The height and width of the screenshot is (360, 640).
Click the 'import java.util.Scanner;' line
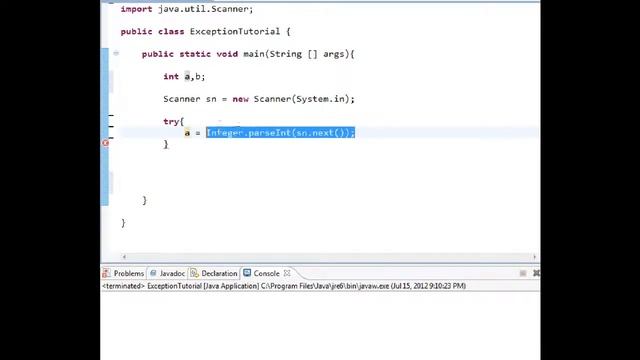tap(187, 9)
